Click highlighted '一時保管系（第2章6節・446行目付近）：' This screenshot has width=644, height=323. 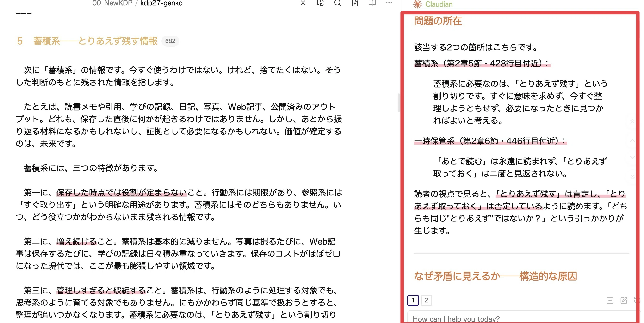pos(490,141)
